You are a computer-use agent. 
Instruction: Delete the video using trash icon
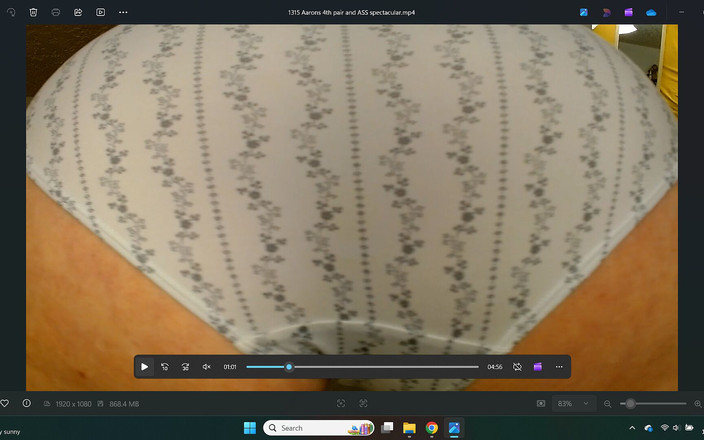(x=33, y=12)
